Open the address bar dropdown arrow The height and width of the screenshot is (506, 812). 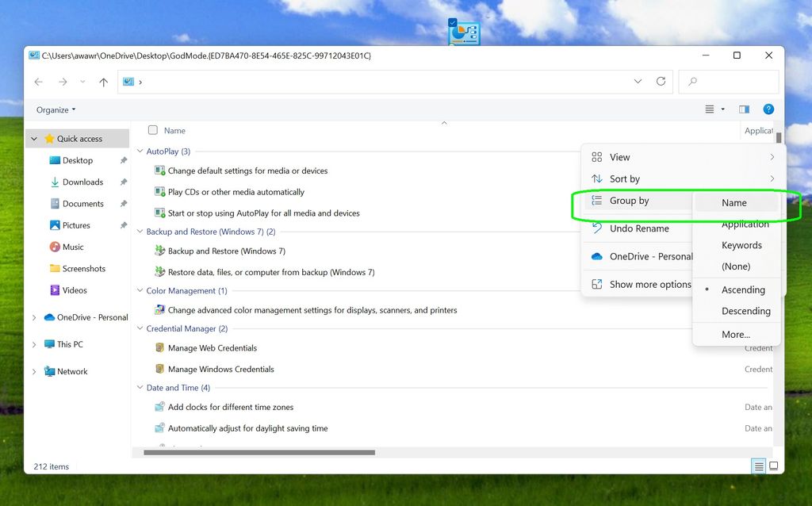638,82
